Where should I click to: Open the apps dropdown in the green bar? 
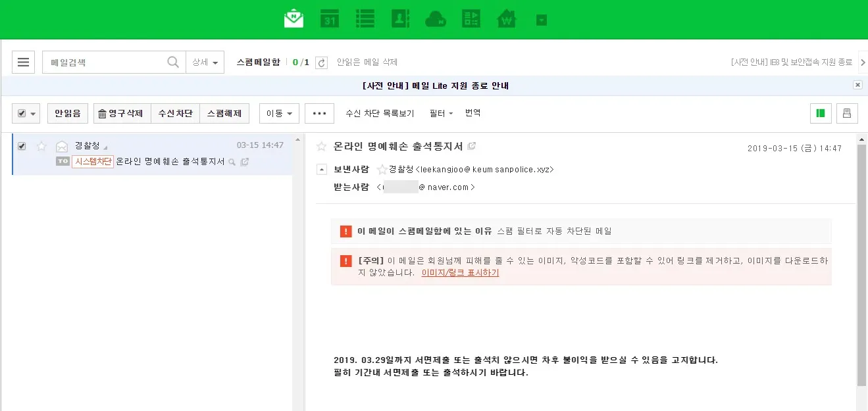541,18
